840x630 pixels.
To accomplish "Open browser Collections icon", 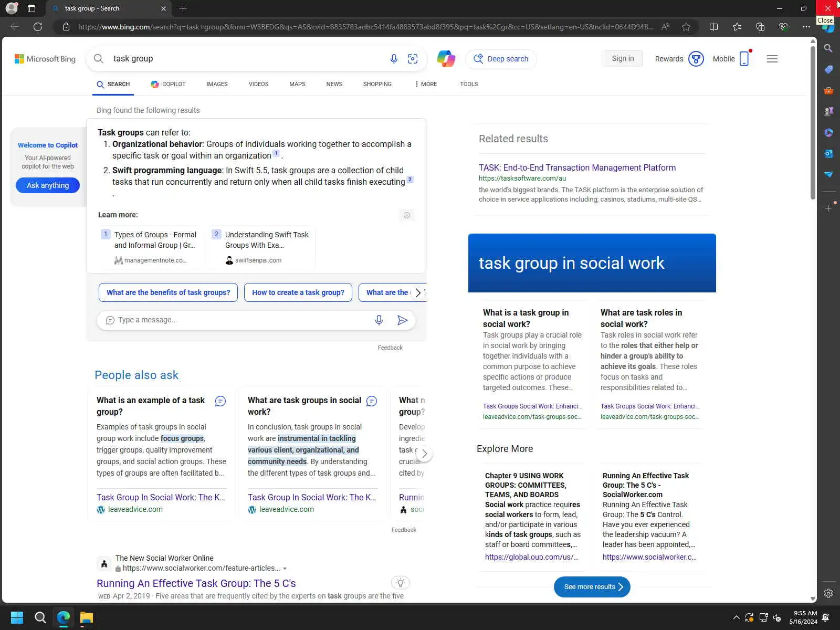I will coord(760,27).
